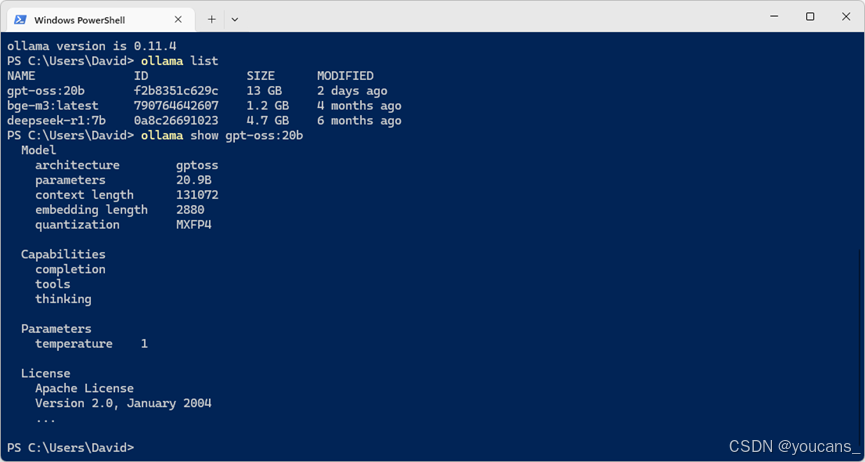Click the '4 months ago' modified value
865x462 pixels.
[359, 105]
